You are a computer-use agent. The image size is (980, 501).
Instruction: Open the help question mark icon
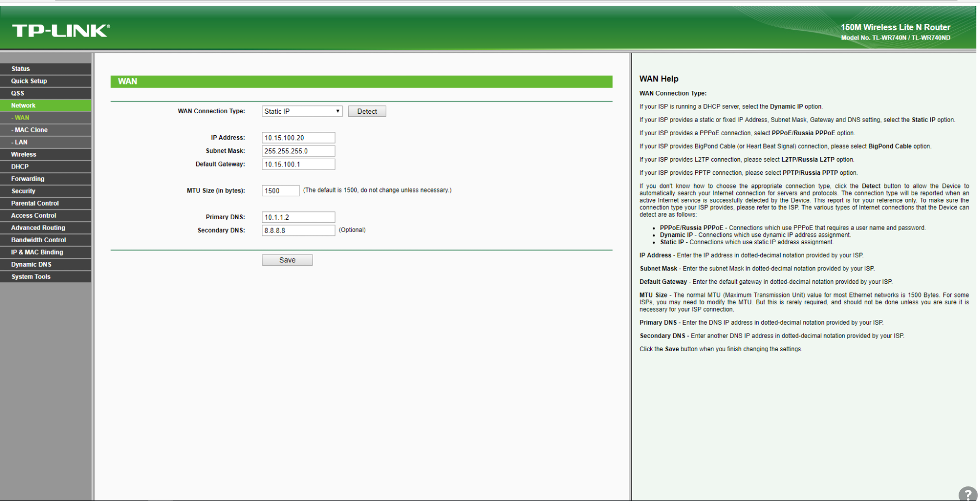pos(968,494)
